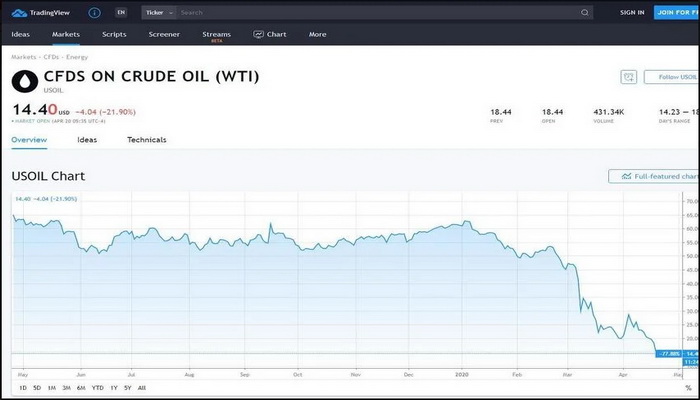Click the search magnifier icon

coord(585,13)
